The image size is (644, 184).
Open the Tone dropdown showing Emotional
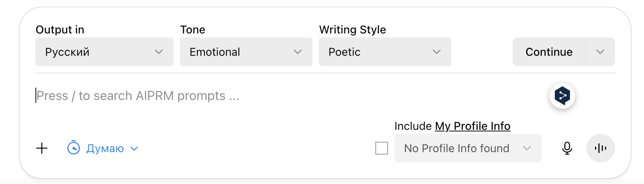point(246,52)
